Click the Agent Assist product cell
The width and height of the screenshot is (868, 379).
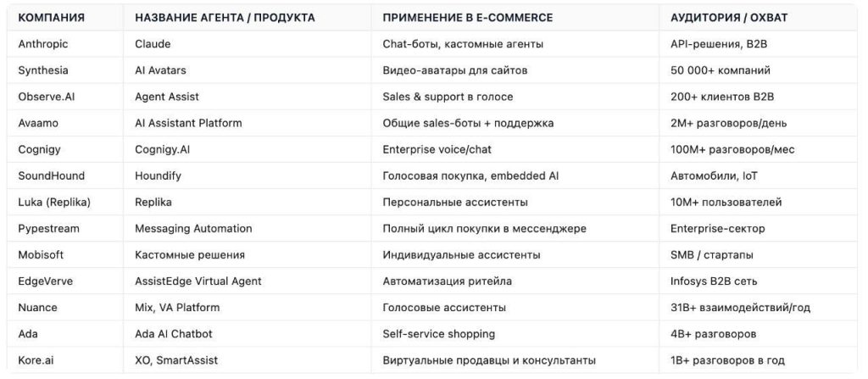pos(167,97)
